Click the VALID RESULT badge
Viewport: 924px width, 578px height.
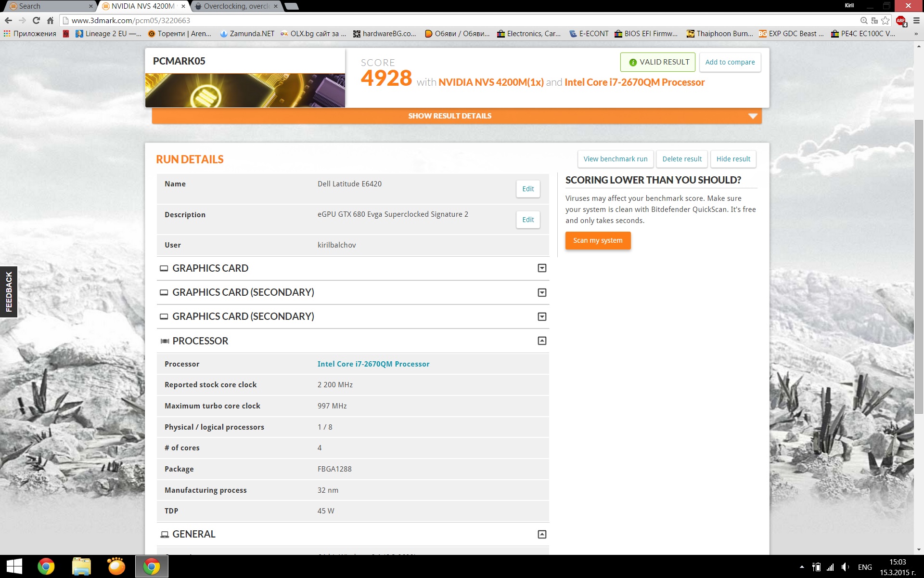click(657, 62)
